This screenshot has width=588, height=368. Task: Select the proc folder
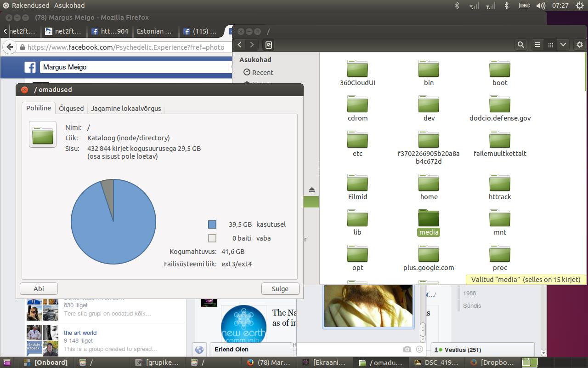[500, 258]
